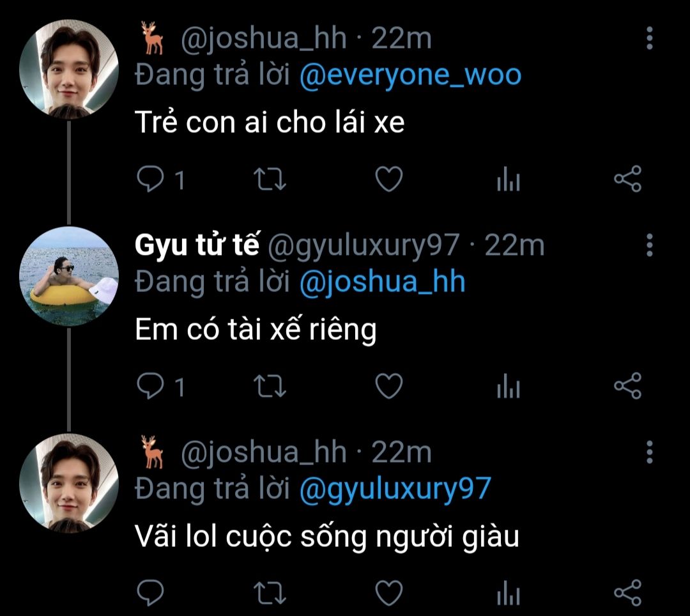Viewport: 690px width, 616px height.
Task: Open more options for first joshua_hh tweet
Action: click(x=650, y=38)
